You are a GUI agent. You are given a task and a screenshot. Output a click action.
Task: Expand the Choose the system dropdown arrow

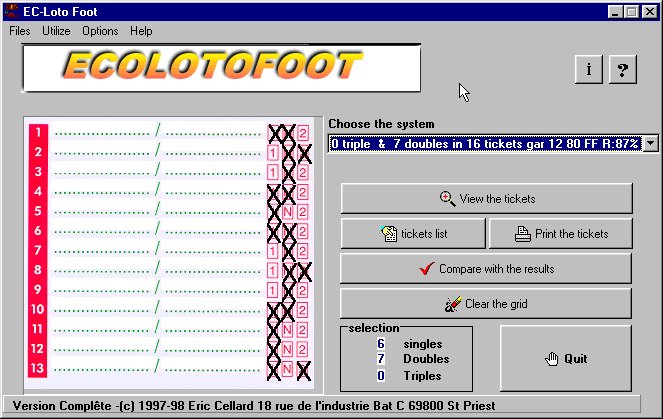point(650,144)
